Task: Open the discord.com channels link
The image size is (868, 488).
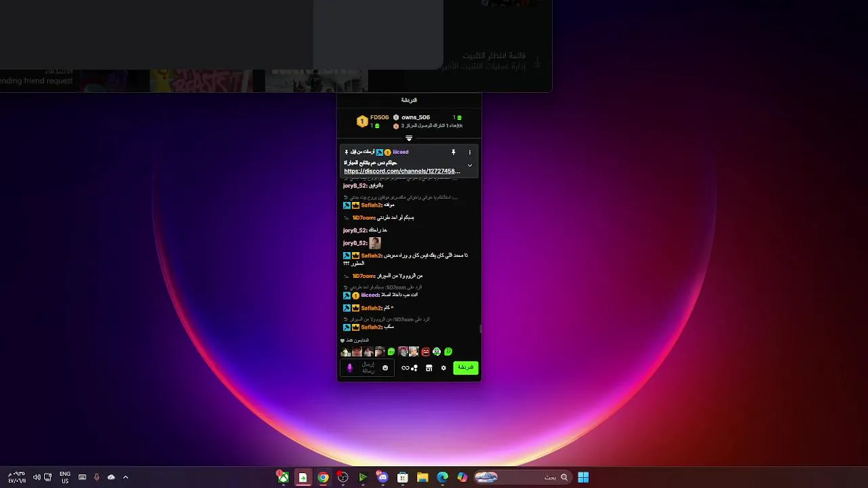Action: 402,171
